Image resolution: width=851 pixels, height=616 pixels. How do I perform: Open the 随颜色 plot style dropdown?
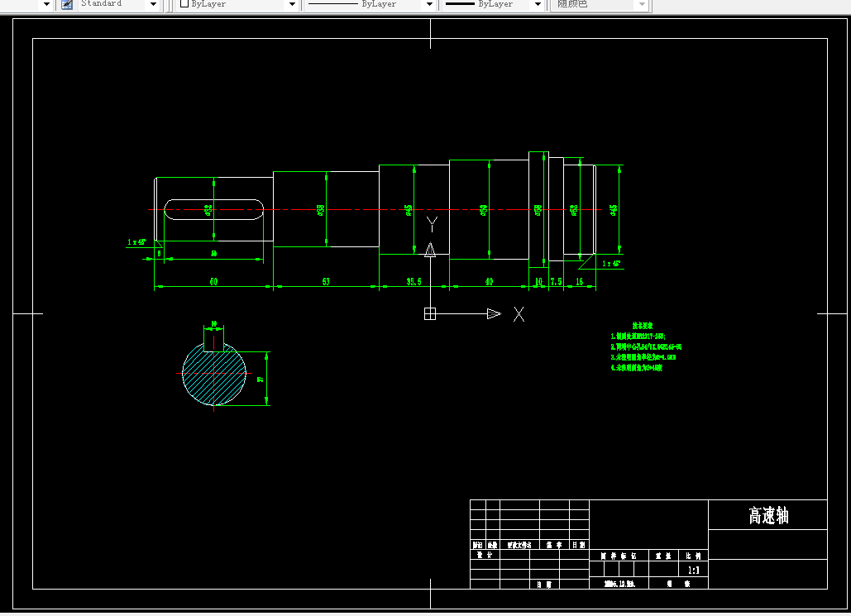[642, 4]
